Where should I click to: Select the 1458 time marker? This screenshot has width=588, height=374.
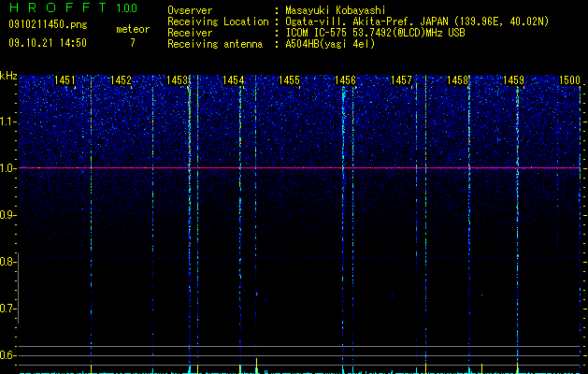pyautogui.click(x=457, y=80)
